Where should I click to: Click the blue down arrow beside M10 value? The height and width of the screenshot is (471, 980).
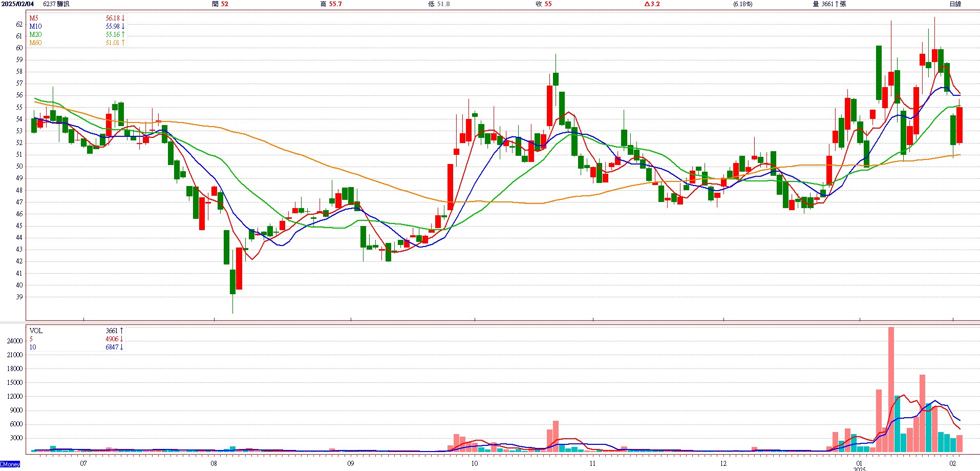click(x=123, y=26)
